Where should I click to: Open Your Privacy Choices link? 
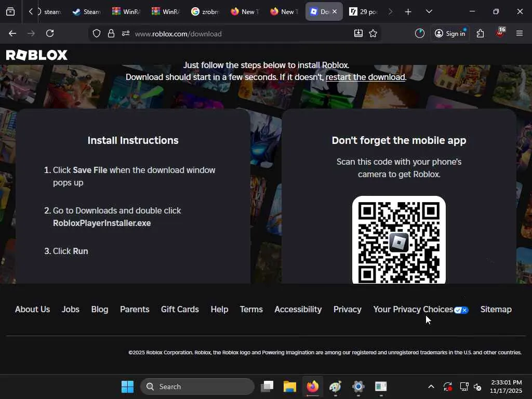click(x=413, y=310)
